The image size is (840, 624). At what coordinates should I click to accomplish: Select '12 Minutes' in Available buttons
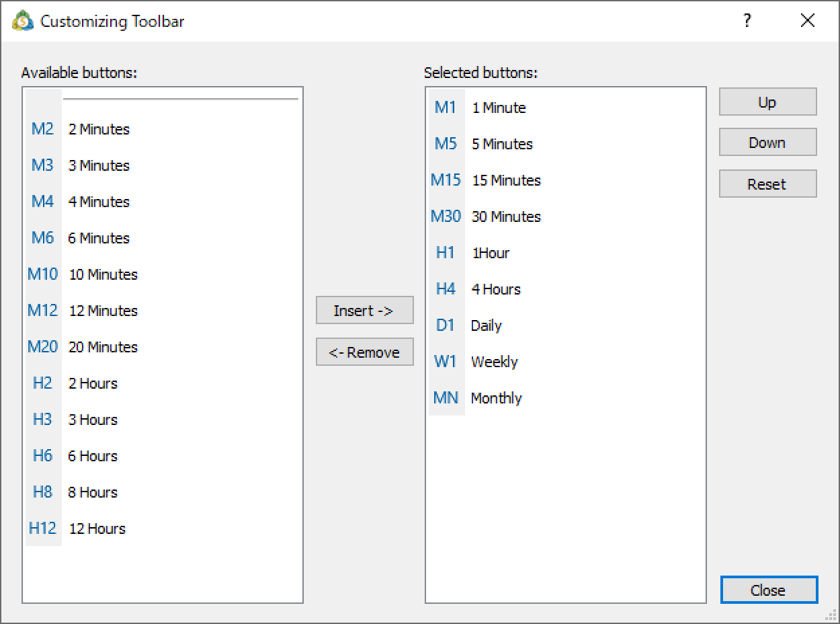tap(103, 311)
